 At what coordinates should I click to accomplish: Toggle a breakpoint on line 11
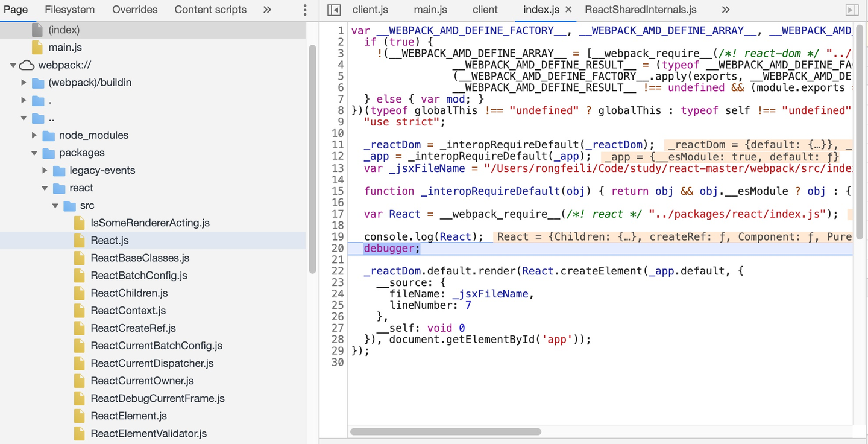pos(338,144)
